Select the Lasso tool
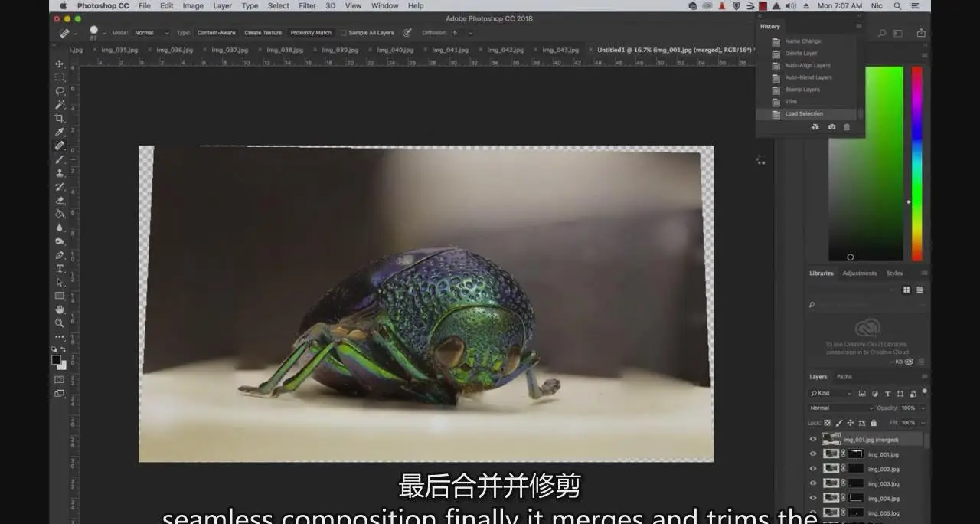The width and height of the screenshot is (980, 524). (x=60, y=90)
